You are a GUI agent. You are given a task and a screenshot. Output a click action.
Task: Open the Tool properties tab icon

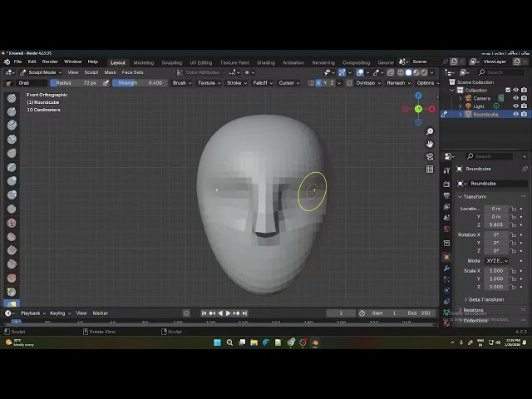click(x=446, y=170)
